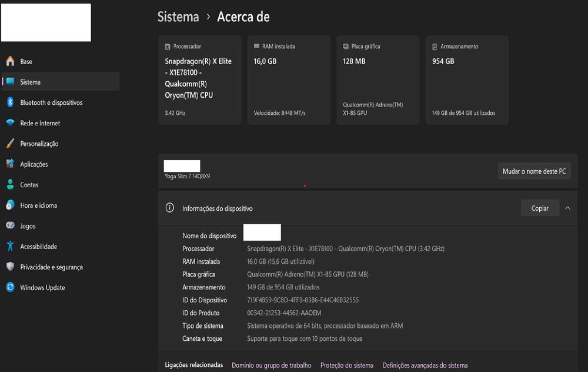
Task: Click the Acerca de page title
Action: pyautogui.click(x=243, y=16)
